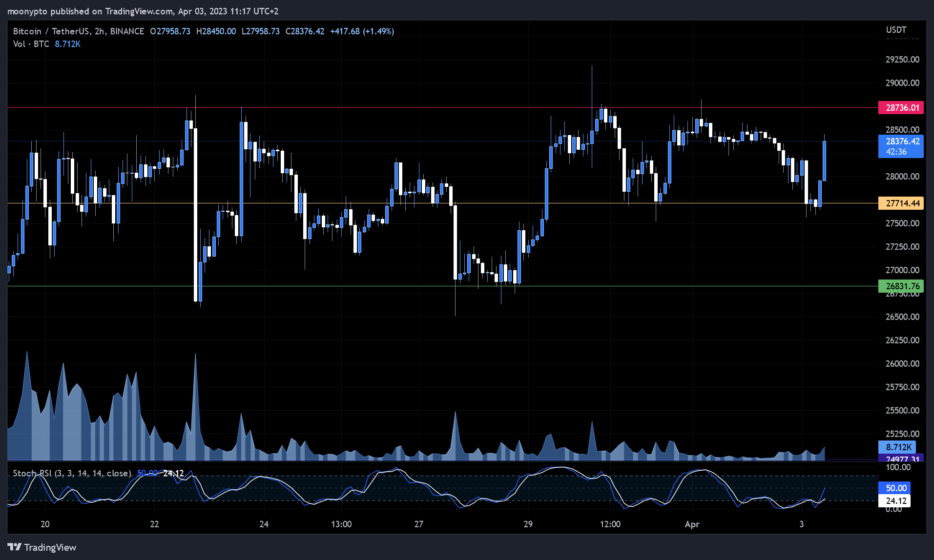Click the red 28736.01 price label
The image size is (934, 560).
(x=901, y=107)
